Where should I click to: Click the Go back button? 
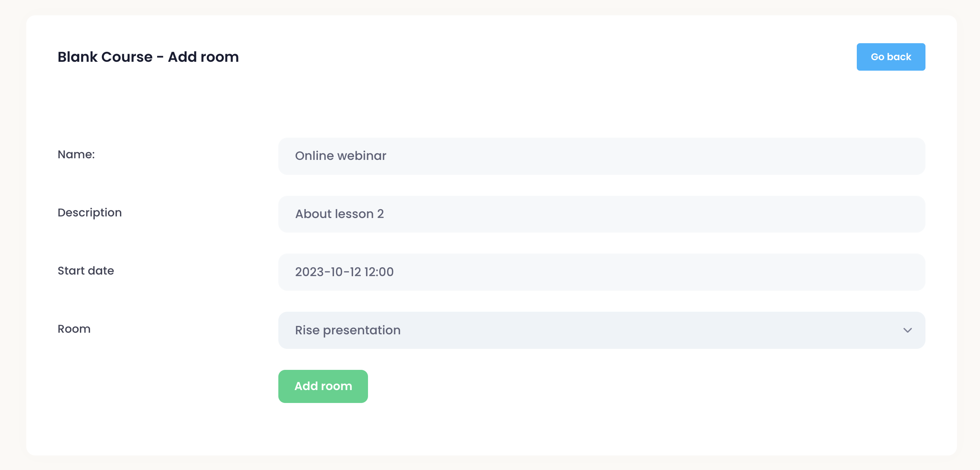click(891, 57)
